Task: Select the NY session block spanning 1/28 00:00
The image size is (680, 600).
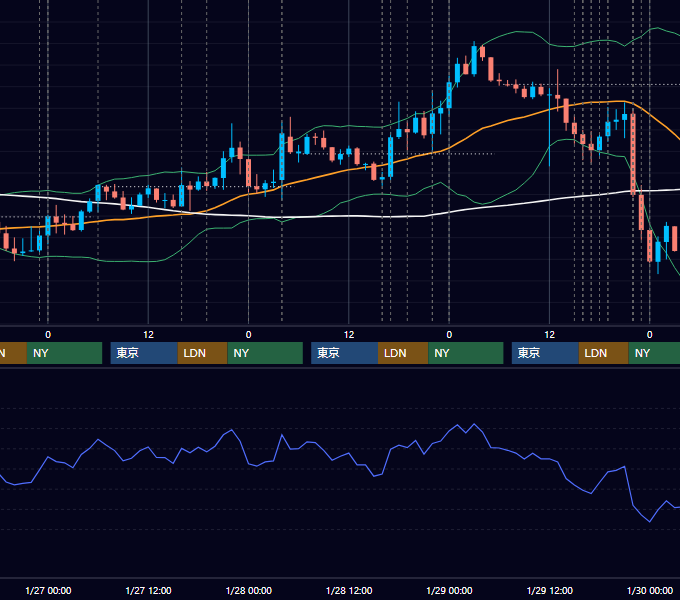Action: 265,353
